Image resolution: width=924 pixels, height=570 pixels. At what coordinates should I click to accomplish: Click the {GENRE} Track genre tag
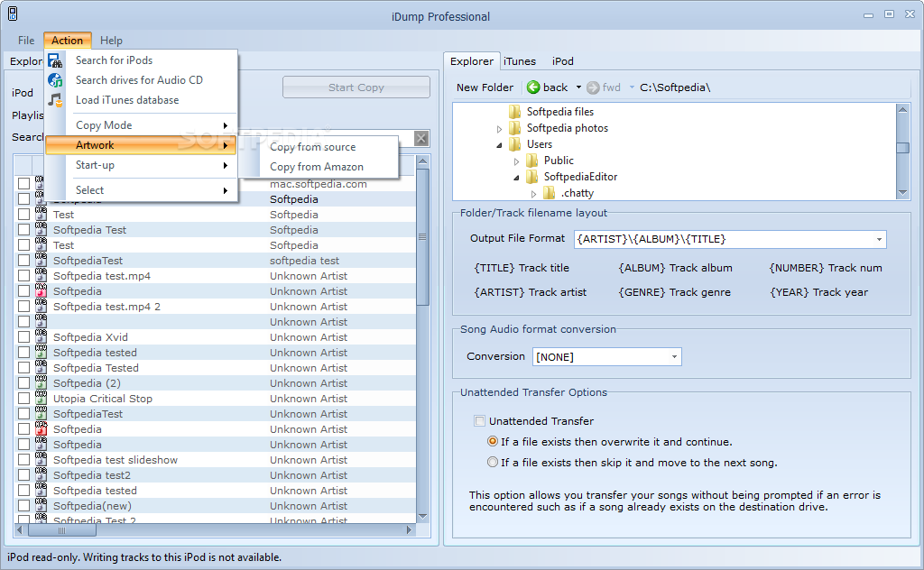coord(674,292)
